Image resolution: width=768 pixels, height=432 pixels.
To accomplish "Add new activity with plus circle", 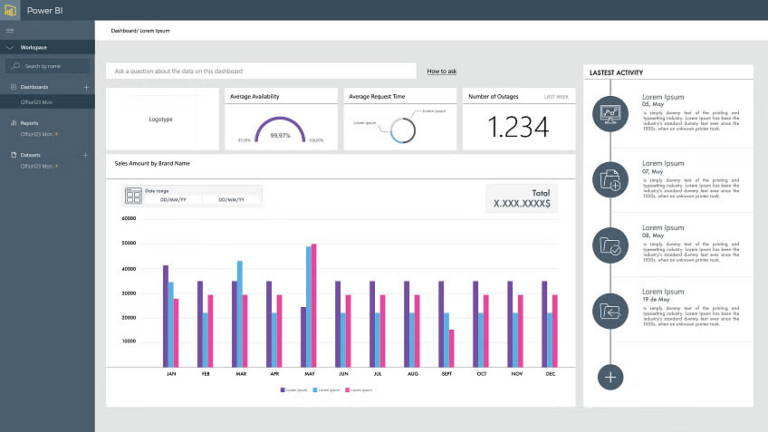I will coord(610,377).
